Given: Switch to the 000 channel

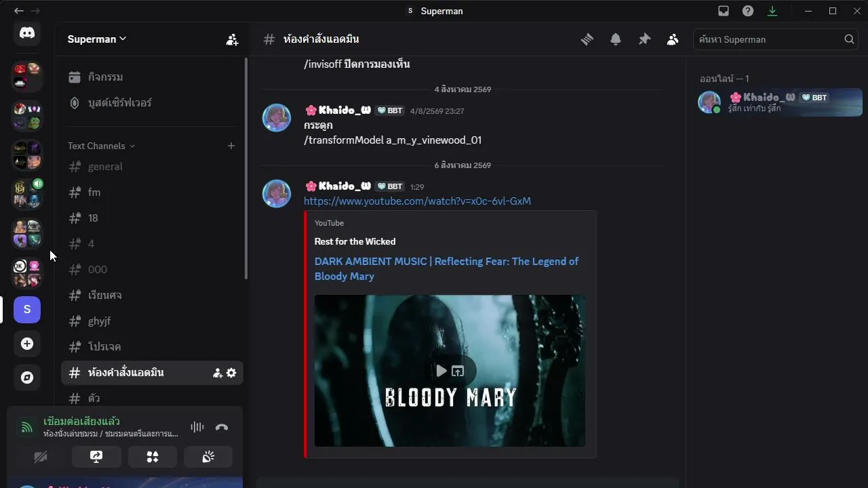Looking at the screenshot, I should 152,270.
